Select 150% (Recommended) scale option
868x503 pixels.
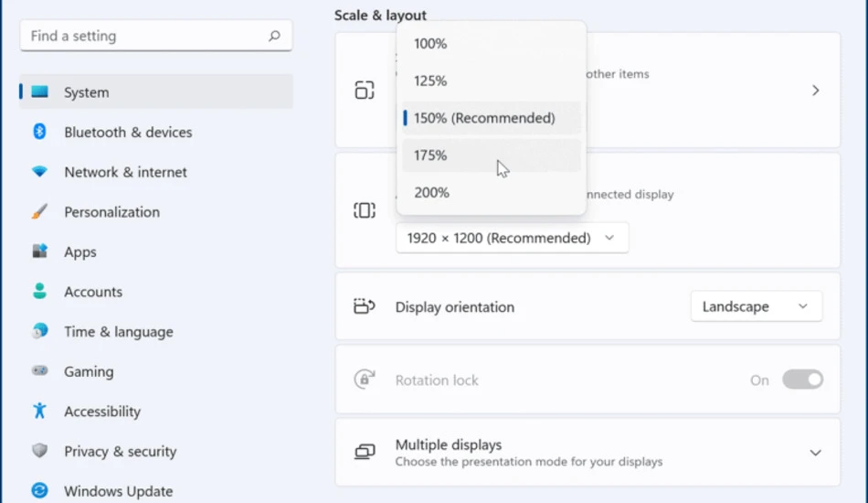[x=492, y=118]
